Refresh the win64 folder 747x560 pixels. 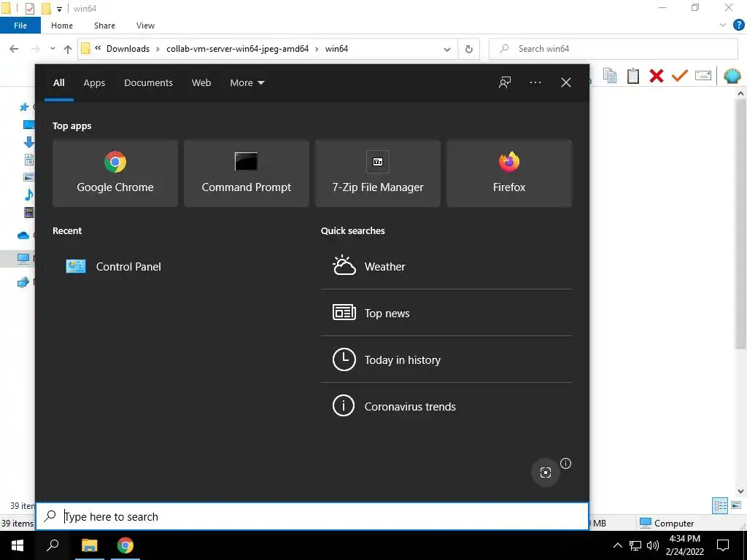click(469, 49)
